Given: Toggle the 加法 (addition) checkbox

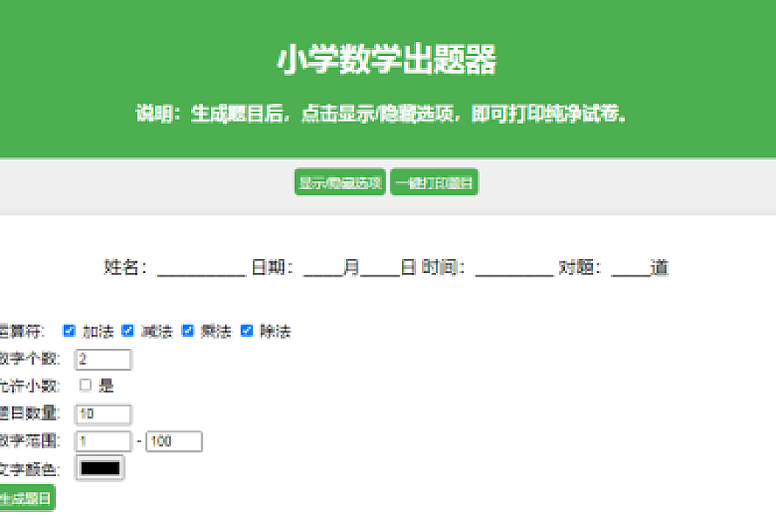Looking at the screenshot, I should (x=70, y=331).
